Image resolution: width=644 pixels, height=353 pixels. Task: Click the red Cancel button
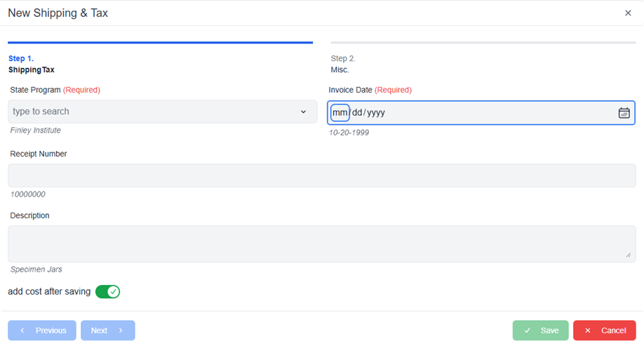pyautogui.click(x=604, y=331)
